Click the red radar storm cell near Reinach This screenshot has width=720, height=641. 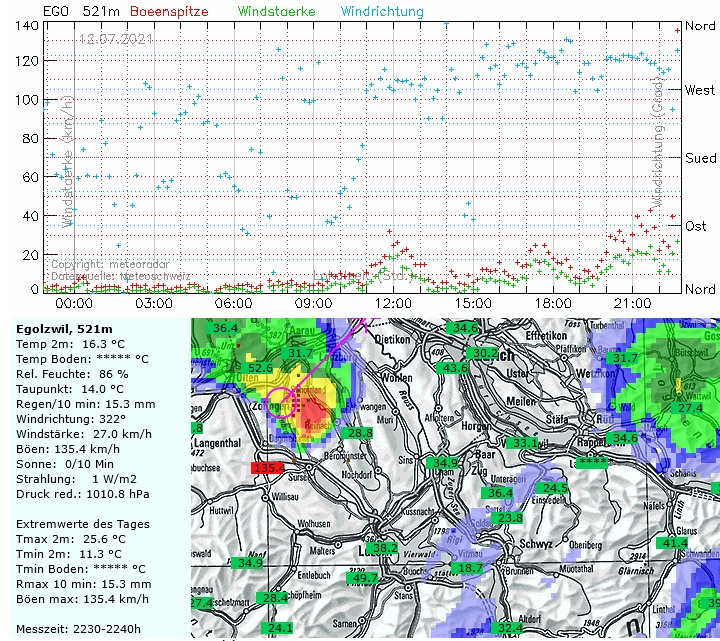pos(314,416)
